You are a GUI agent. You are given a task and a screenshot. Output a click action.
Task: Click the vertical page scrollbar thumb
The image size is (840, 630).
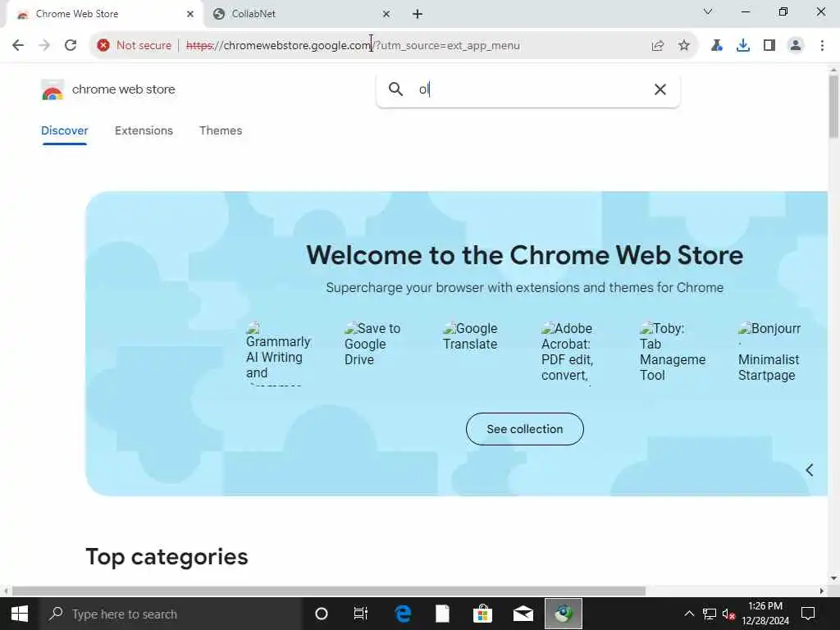(x=833, y=106)
